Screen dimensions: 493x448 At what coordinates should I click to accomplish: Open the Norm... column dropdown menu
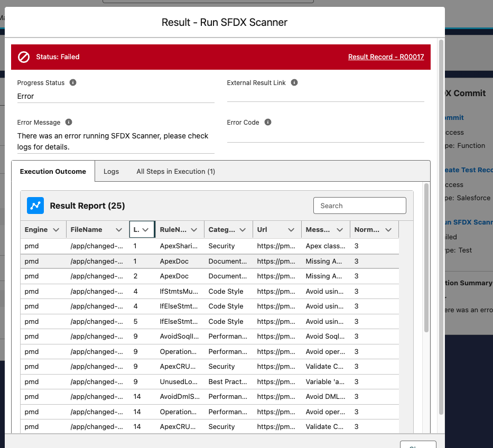388,230
